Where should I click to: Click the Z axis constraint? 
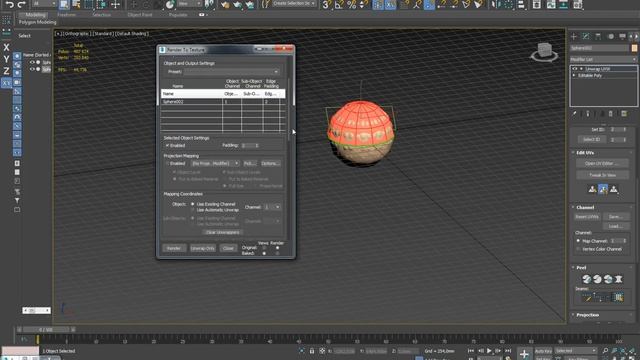point(6,71)
